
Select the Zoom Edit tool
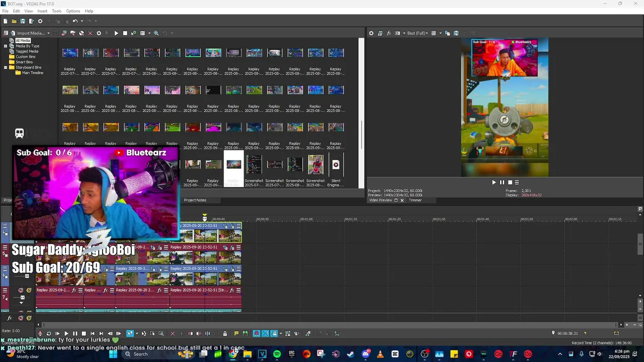(x=161, y=333)
